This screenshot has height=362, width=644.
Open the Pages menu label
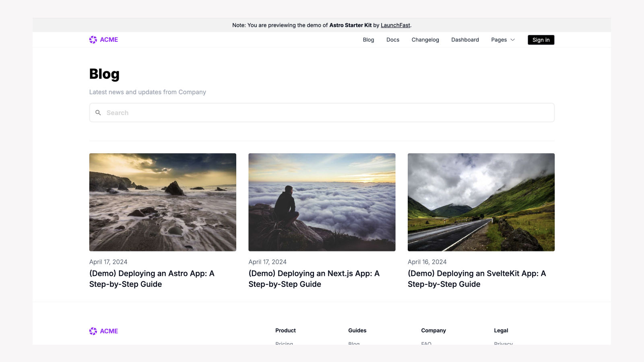[499, 40]
